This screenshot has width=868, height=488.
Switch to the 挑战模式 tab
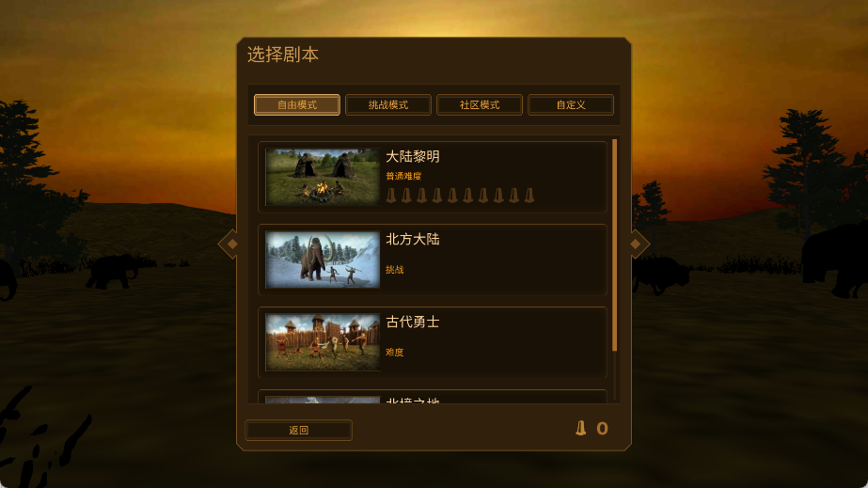(x=388, y=104)
